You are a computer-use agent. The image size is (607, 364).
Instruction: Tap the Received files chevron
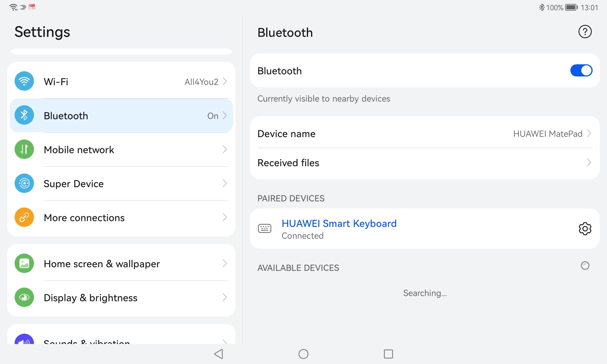click(589, 163)
